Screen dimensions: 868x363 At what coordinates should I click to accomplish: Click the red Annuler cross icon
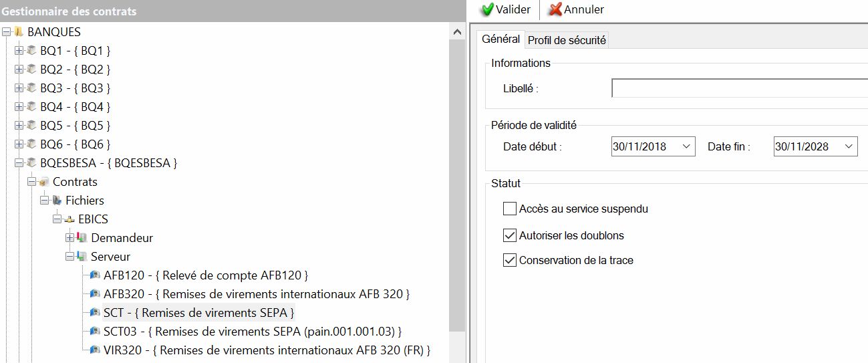(x=555, y=10)
